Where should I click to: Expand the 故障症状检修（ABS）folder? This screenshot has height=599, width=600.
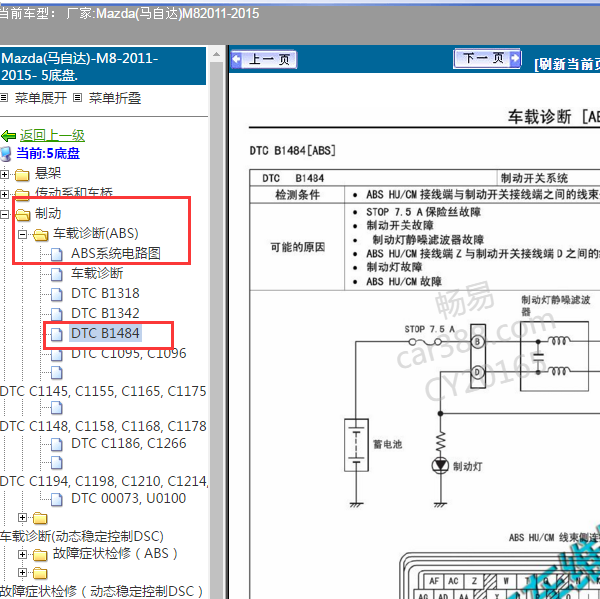(23, 554)
